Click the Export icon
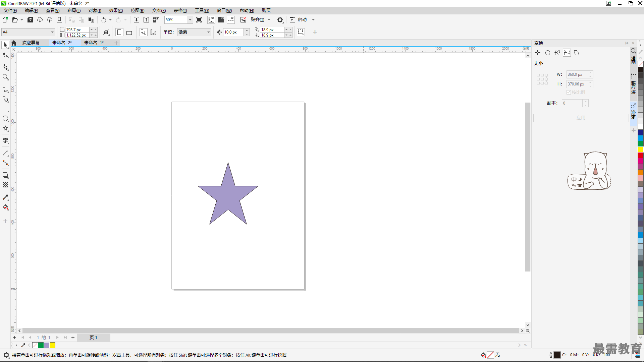This screenshot has width=644, height=362. pyautogui.click(x=146, y=20)
